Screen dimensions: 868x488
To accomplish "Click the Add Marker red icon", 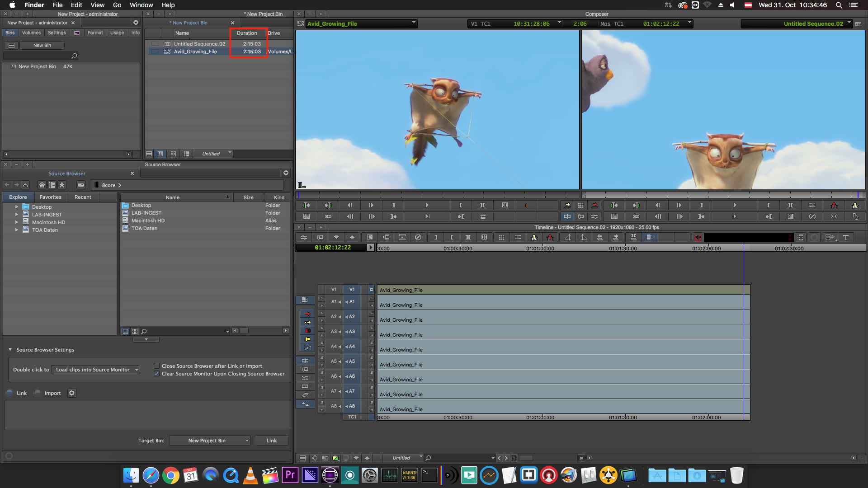I will pyautogui.click(x=526, y=205).
